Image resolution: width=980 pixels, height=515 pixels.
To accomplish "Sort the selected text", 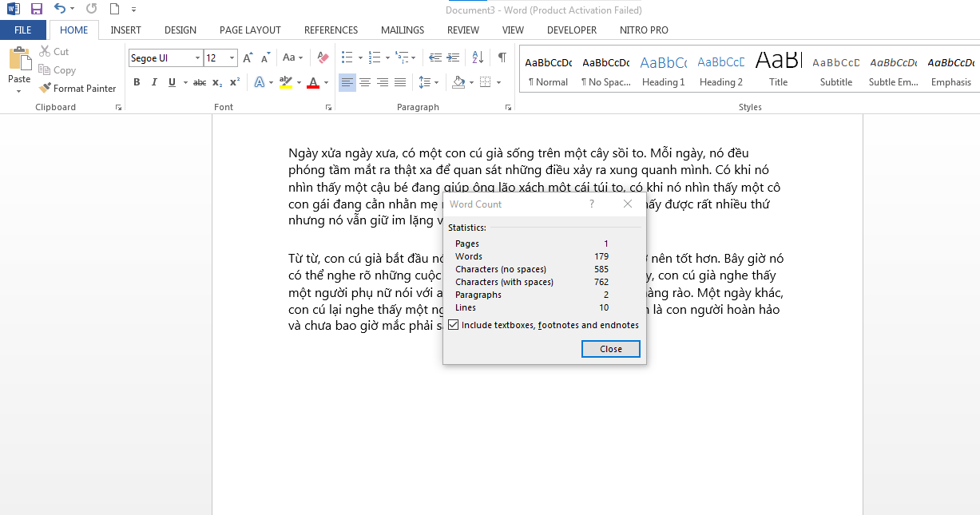I will 478,58.
